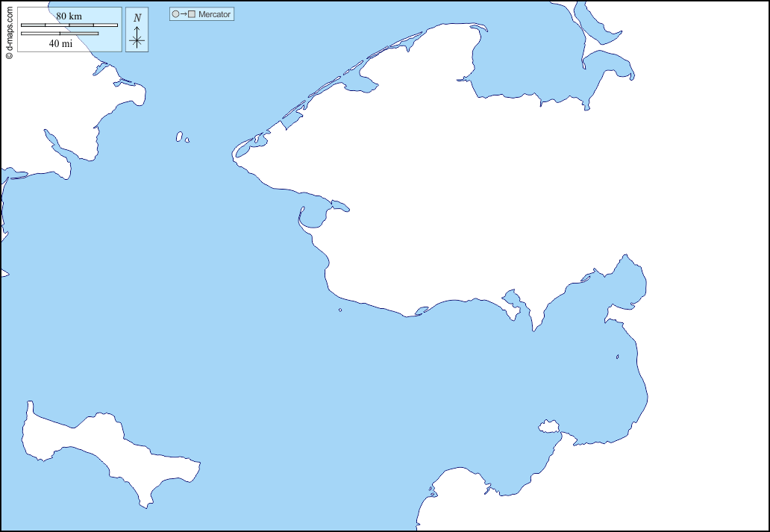Click the Mercator projection label
This screenshot has width=770, height=532.
pyautogui.click(x=215, y=14)
